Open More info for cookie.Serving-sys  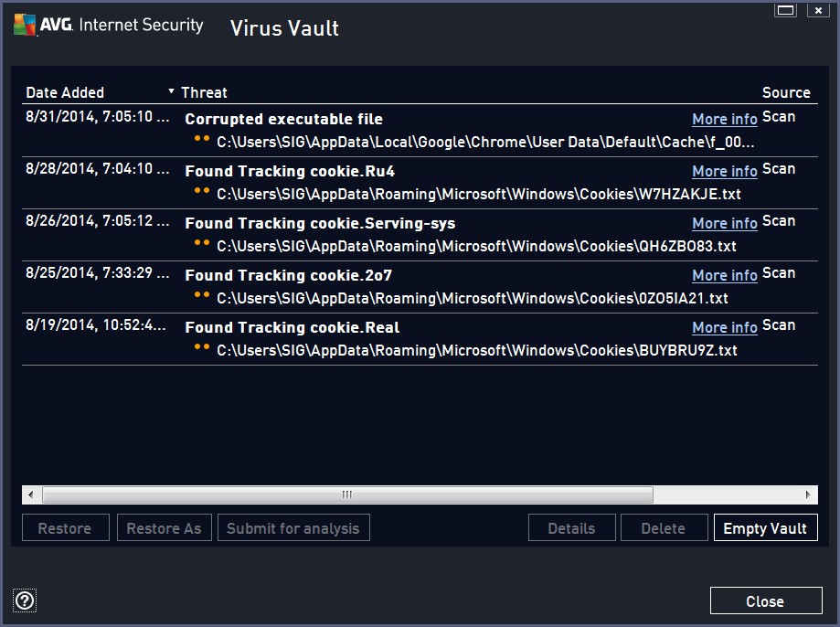click(724, 223)
